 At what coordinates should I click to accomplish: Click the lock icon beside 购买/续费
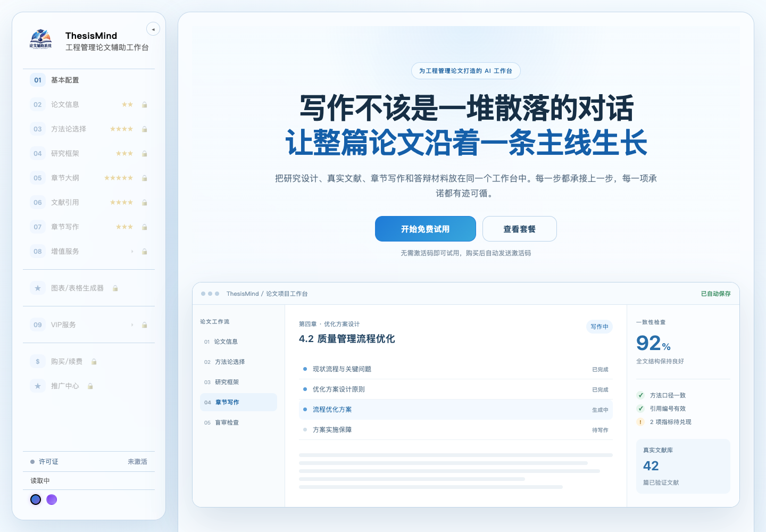[94, 362]
